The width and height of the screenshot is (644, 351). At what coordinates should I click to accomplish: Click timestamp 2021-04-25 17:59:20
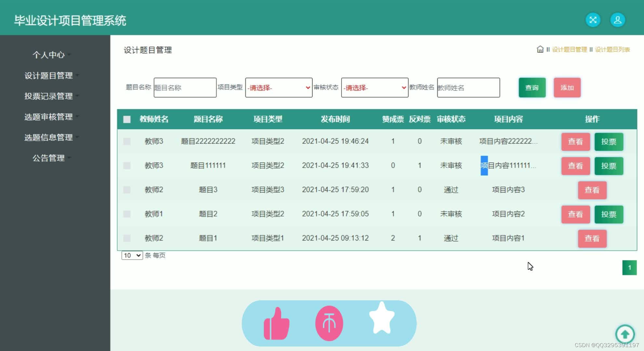pyautogui.click(x=335, y=190)
